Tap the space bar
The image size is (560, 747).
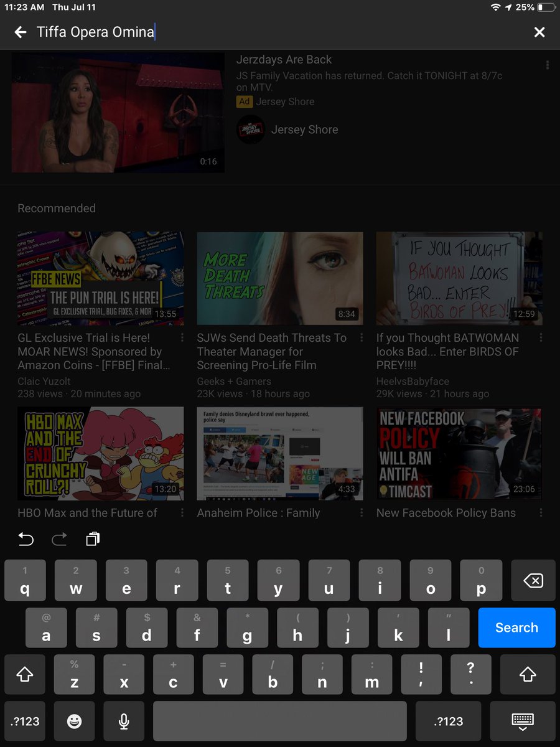280,721
